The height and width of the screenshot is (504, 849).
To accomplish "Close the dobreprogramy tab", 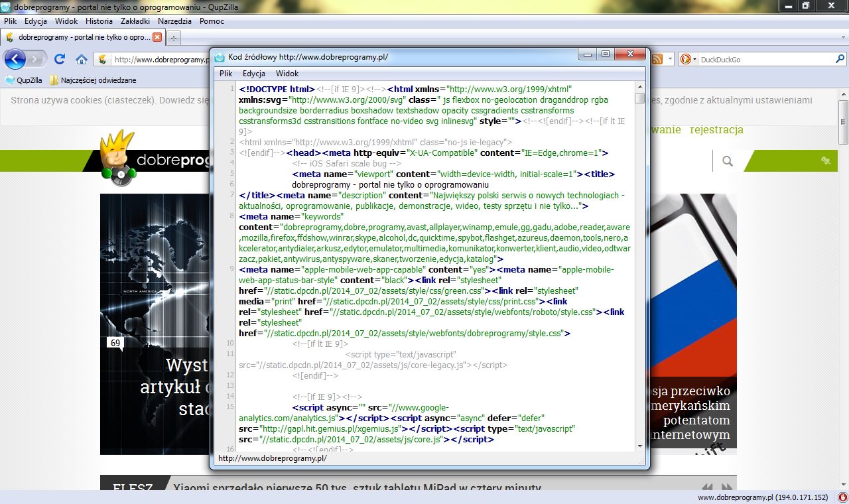I will click(x=157, y=37).
